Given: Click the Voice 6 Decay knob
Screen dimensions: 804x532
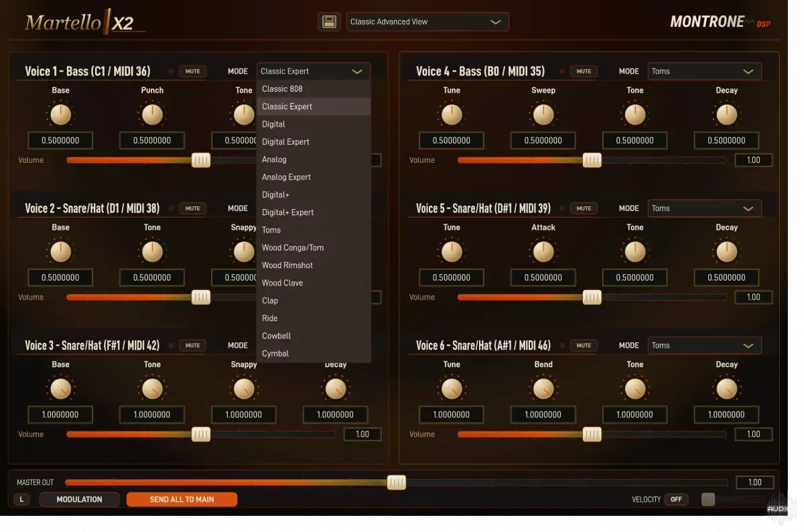Looking at the screenshot, I should (x=726, y=389).
